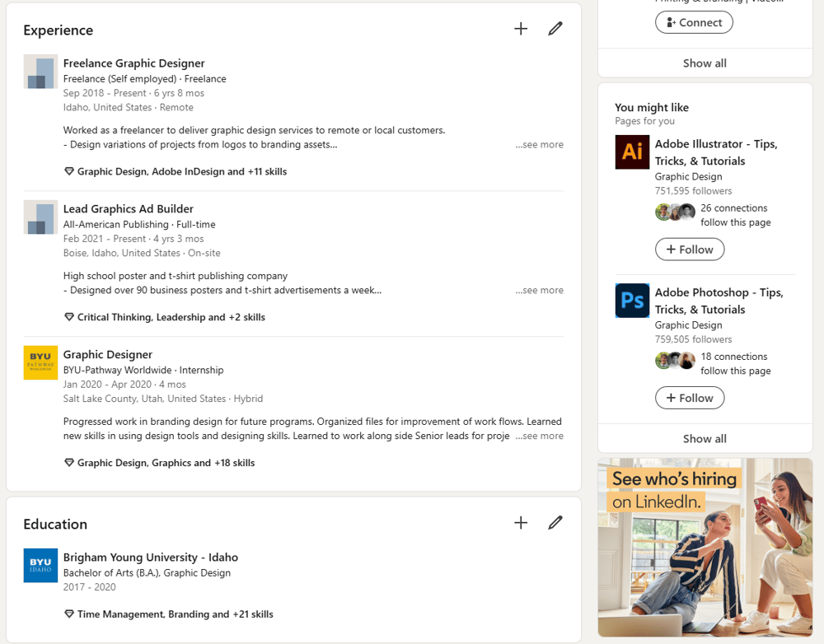Viewport: 824px width, 644px height.
Task: Open Lead Graphics Ad Builder position title
Action: (x=129, y=208)
